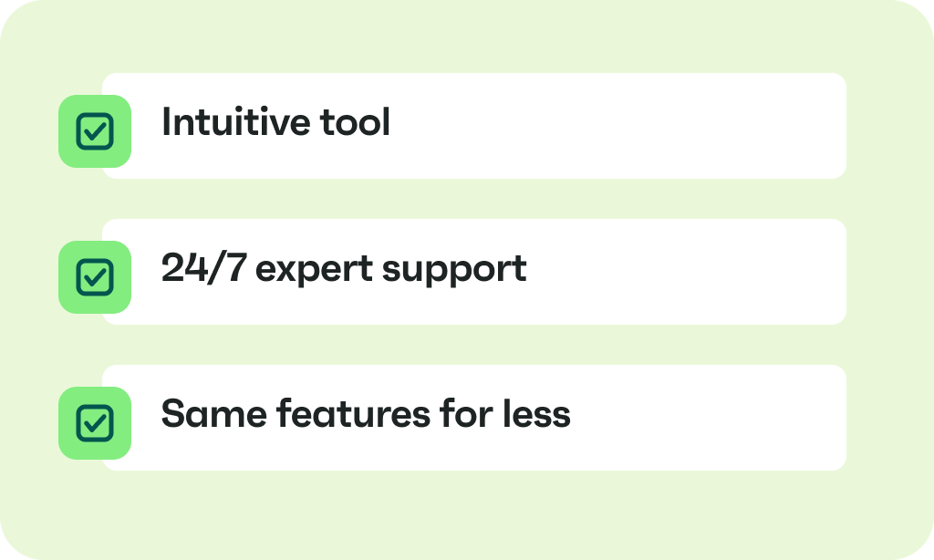Open the "Same features for less" label

[366, 414]
